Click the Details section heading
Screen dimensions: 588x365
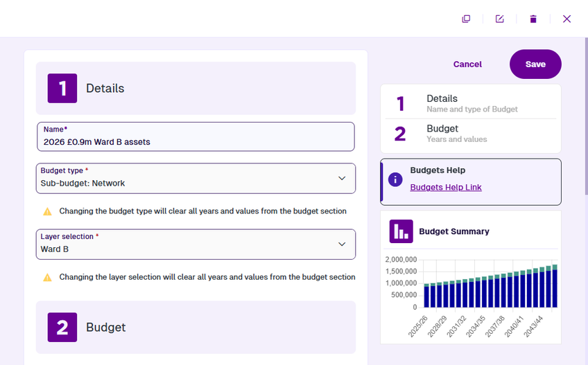click(105, 88)
